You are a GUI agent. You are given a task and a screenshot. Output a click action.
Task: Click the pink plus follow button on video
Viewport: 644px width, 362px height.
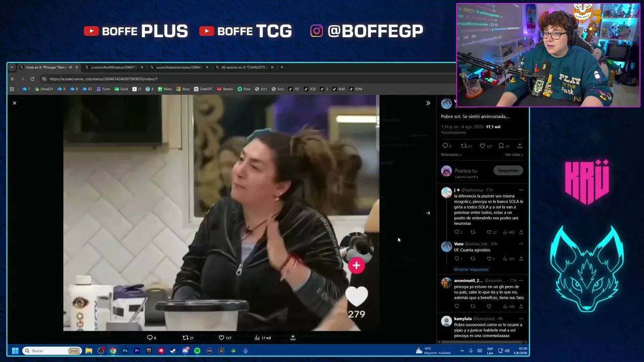click(x=356, y=265)
